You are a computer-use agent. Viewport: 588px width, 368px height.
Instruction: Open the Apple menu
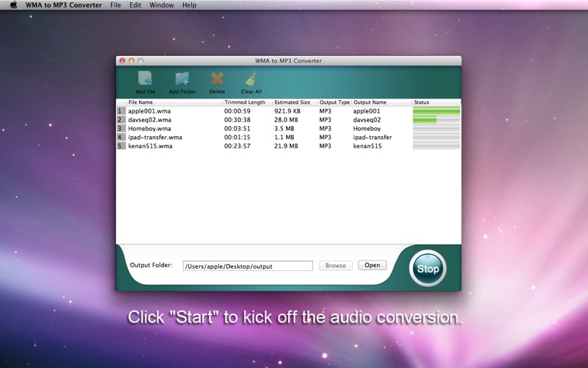pyautogui.click(x=13, y=5)
